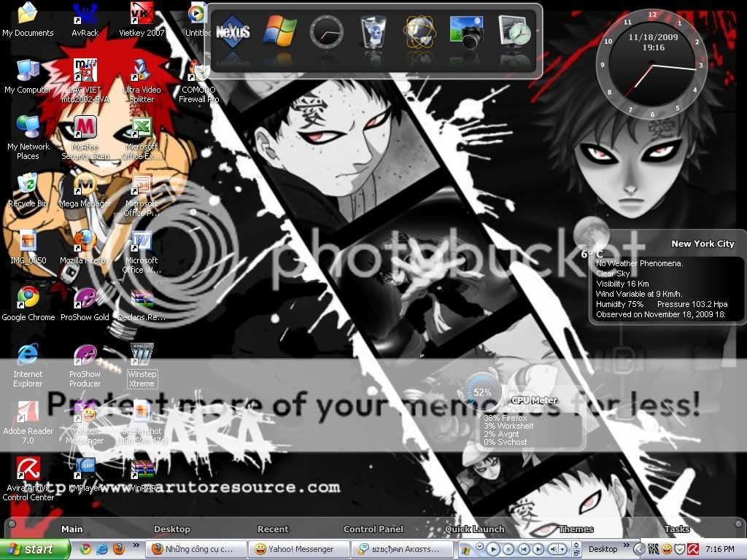Open ProShow Producer shortcut

[85, 366]
